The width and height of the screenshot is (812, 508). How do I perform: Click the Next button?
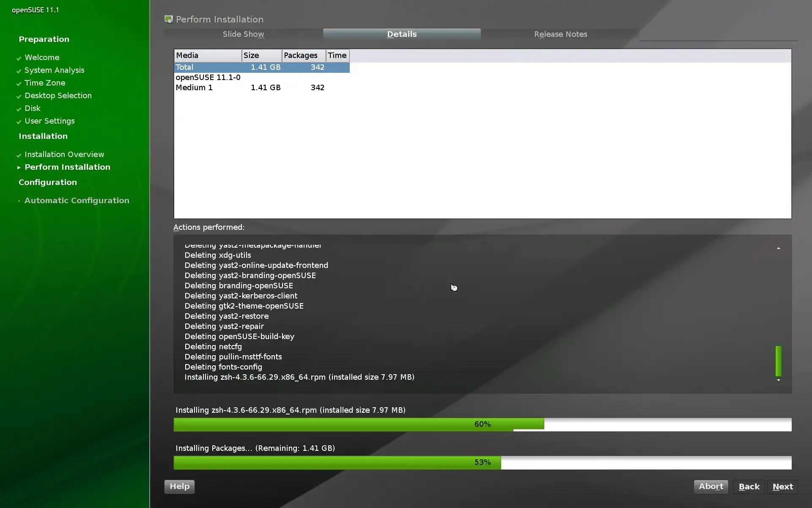pyautogui.click(x=782, y=487)
